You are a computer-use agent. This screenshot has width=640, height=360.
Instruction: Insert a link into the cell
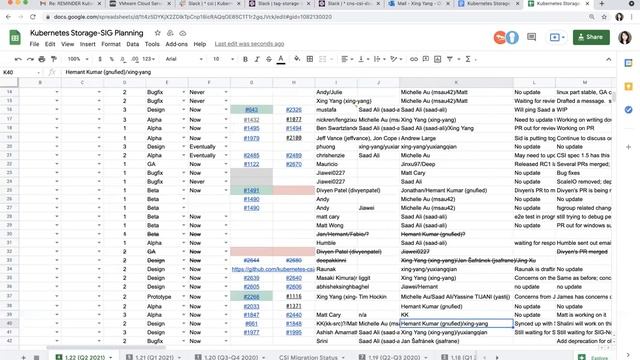413,59
